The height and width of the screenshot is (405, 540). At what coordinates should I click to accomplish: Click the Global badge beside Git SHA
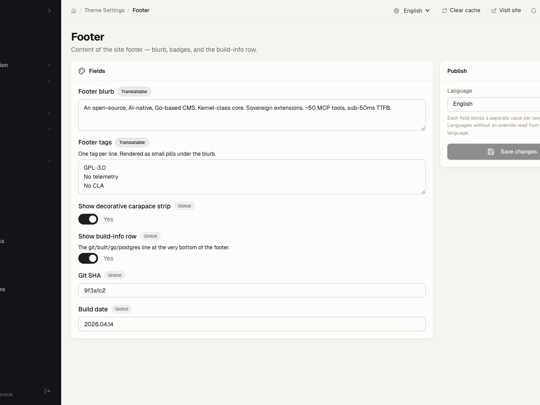point(115,275)
